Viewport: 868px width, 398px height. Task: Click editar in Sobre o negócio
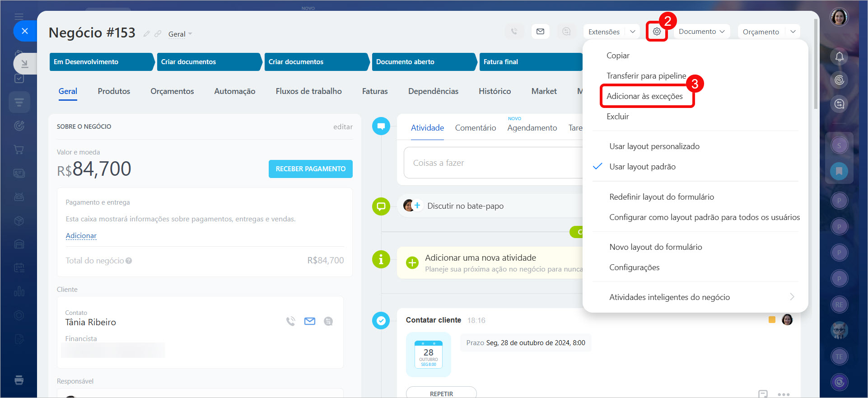pyautogui.click(x=343, y=127)
